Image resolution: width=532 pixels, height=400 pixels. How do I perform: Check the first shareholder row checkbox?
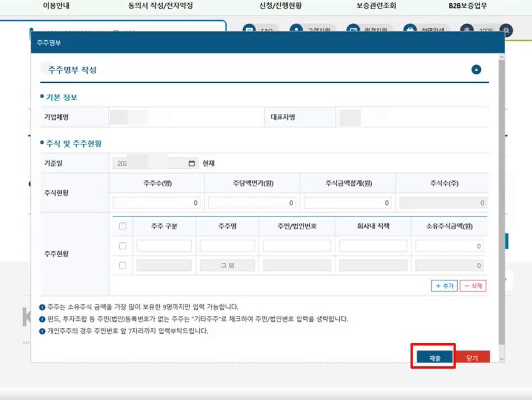pos(122,246)
